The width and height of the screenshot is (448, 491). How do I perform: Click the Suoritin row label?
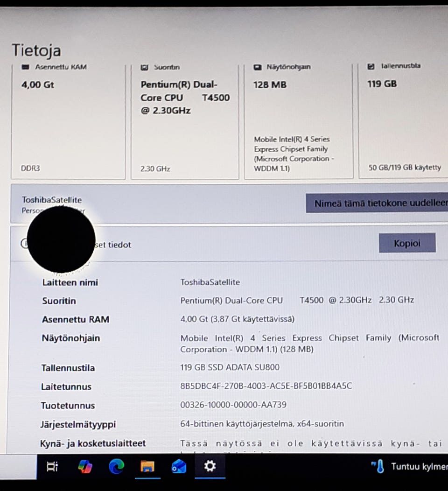(x=59, y=301)
